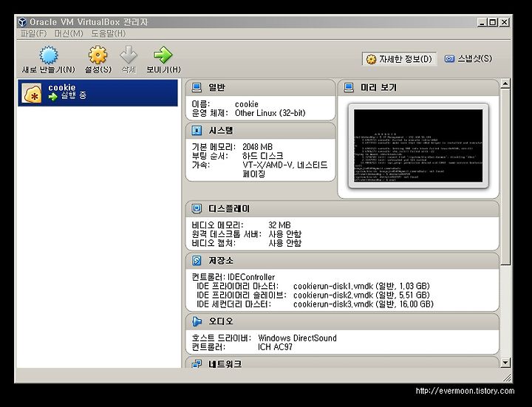Click the Preview (미리 보기) section icon
Image resolution: width=532 pixels, height=407 pixels.
tap(349, 87)
